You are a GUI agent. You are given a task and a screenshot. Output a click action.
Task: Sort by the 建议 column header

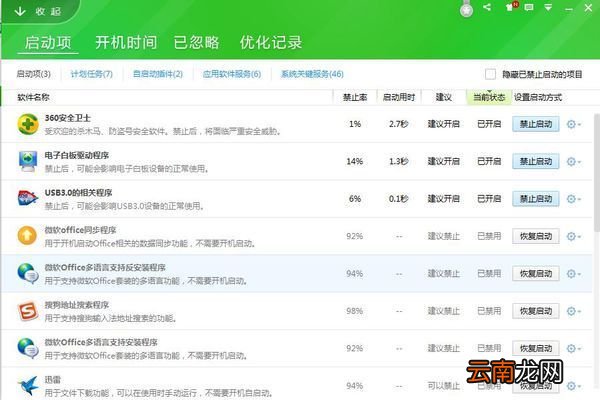[443, 97]
